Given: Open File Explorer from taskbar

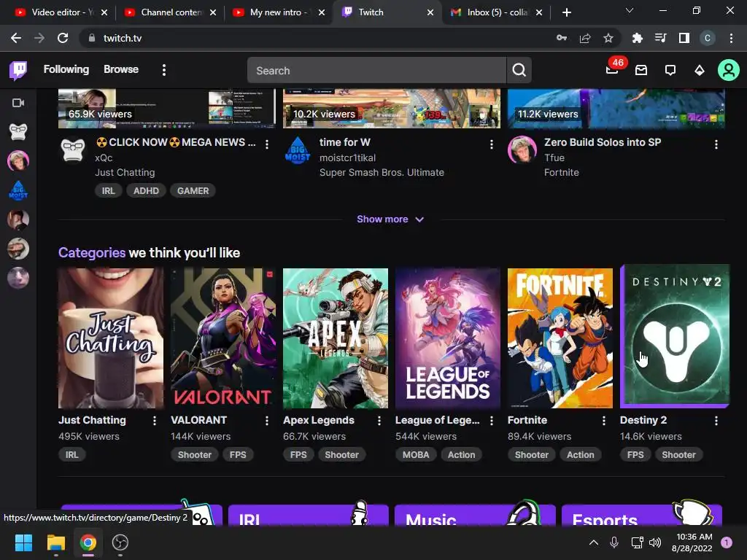Looking at the screenshot, I should coord(55,542).
